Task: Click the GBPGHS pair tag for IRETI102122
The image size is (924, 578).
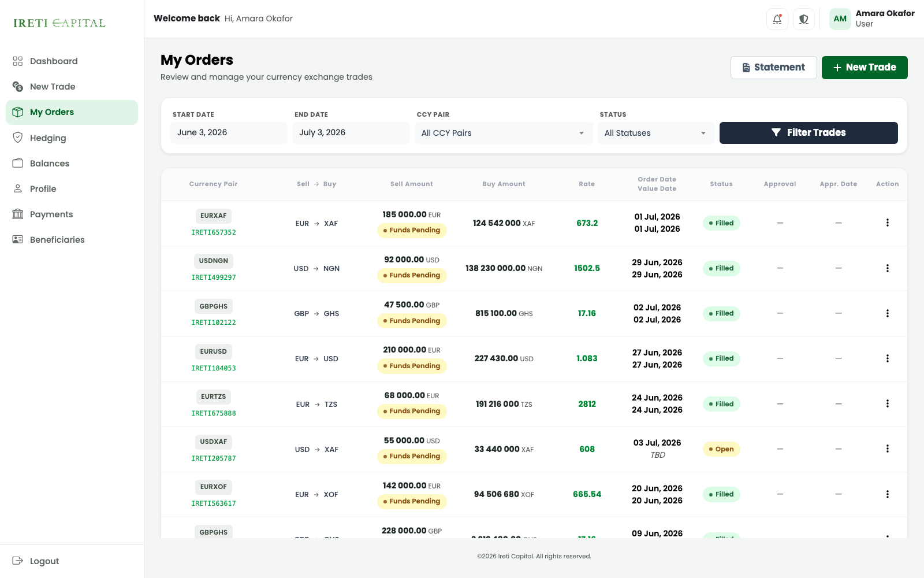Action: coord(214,306)
